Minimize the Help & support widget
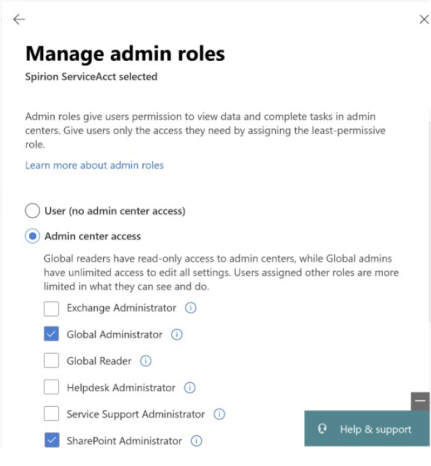431x466 pixels. point(420,401)
